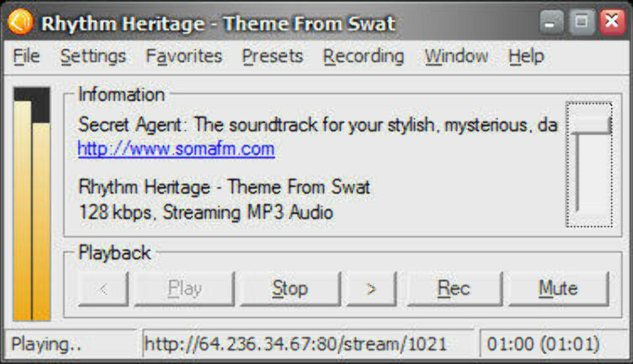The width and height of the screenshot is (633, 364).
Task: Click the vertical volume slider
Action: click(x=590, y=125)
